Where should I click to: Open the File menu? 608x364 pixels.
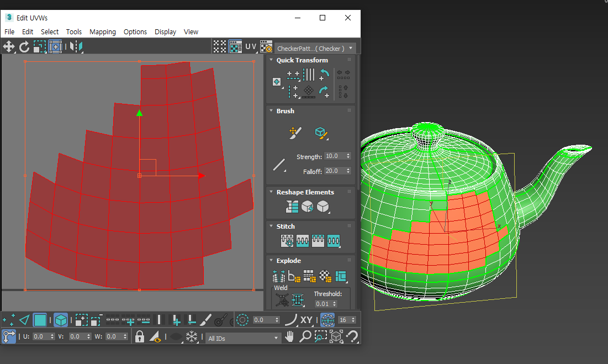point(9,32)
